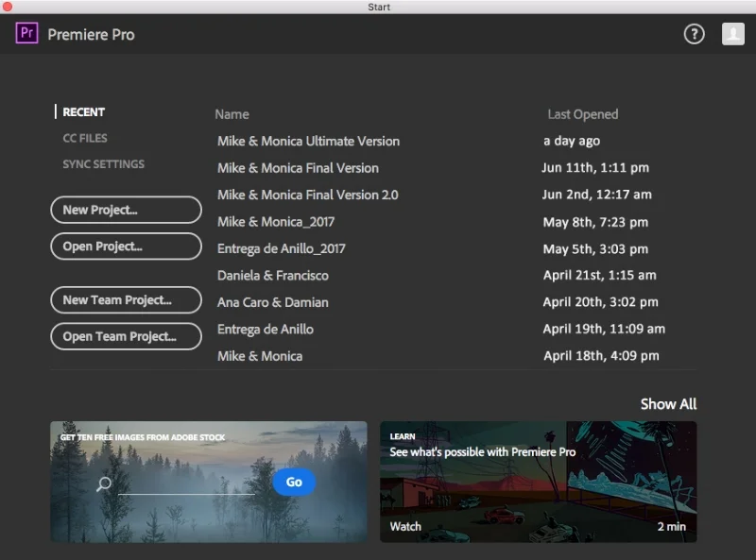Click Show All link

point(668,404)
